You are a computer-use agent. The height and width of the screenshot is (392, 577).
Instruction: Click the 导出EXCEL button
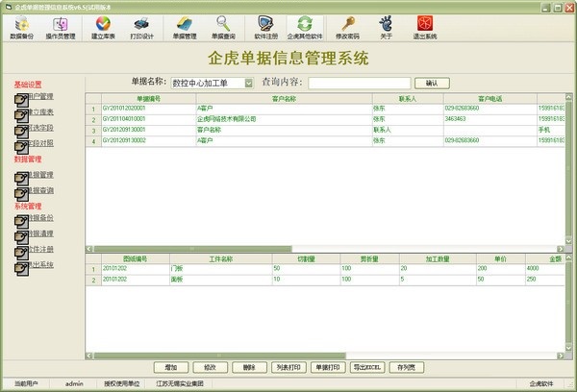click(x=367, y=367)
